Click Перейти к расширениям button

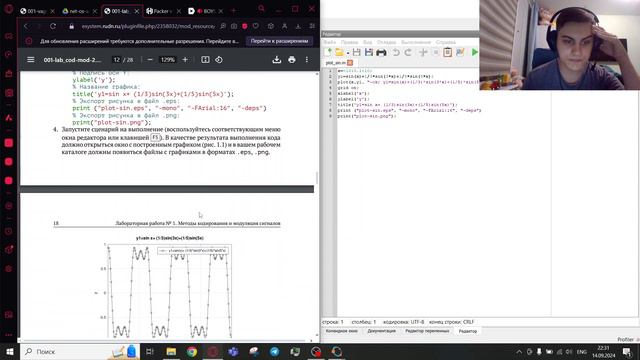pyautogui.click(x=280, y=41)
